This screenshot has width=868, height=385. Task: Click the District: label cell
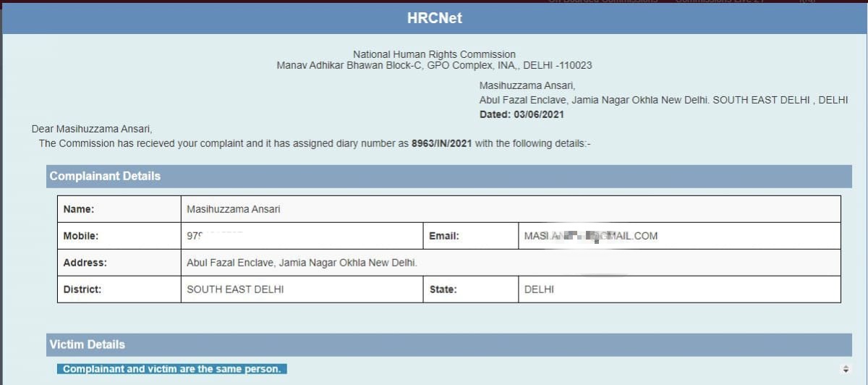pyautogui.click(x=119, y=289)
